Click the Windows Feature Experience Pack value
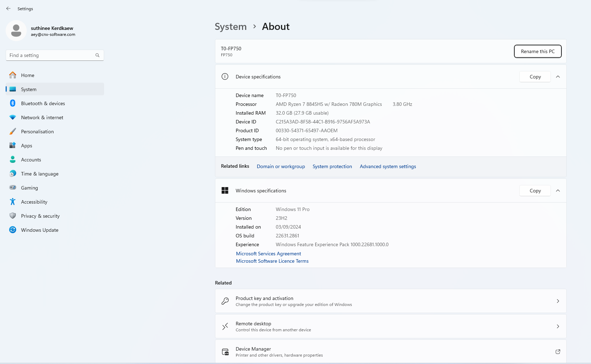The width and height of the screenshot is (591, 364). tap(332, 244)
